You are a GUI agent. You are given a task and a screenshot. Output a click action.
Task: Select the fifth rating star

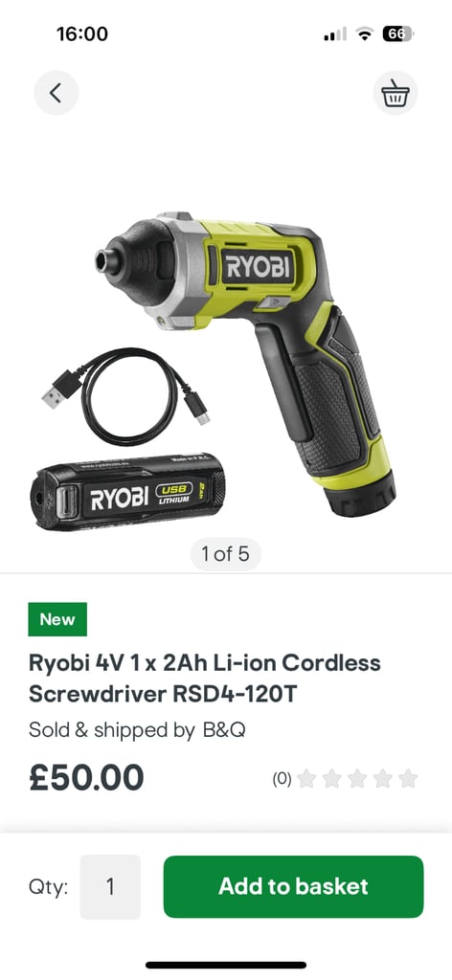(x=408, y=778)
